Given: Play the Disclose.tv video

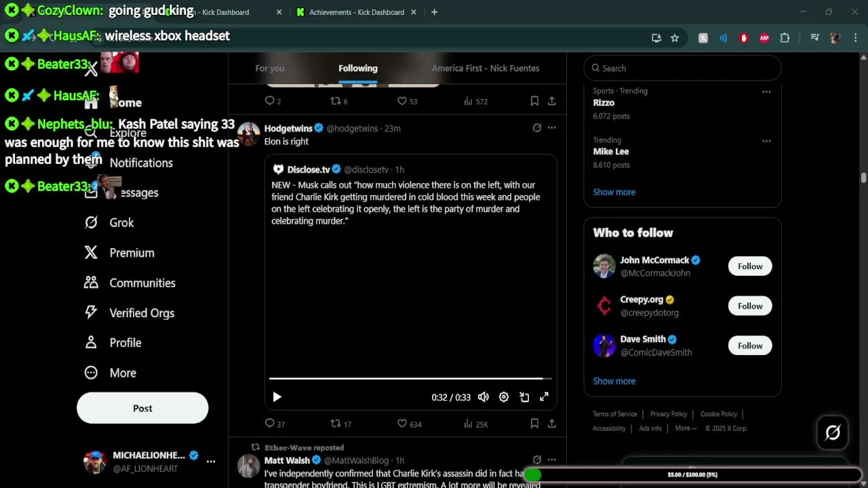Looking at the screenshot, I should point(277,397).
